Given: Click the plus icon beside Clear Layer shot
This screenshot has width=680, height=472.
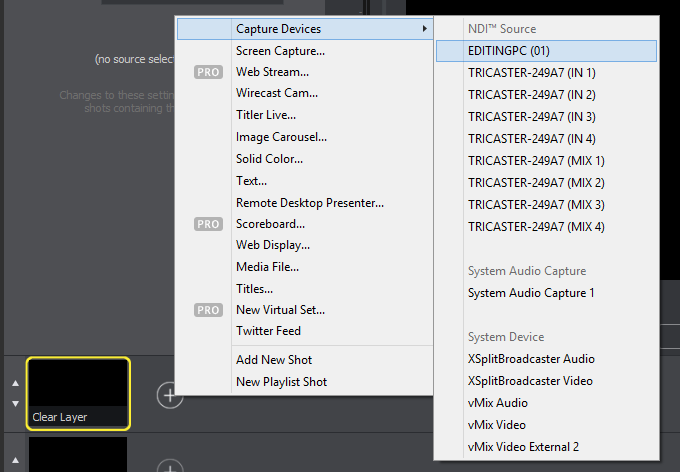Looking at the screenshot, I should (x=170, y=396).
